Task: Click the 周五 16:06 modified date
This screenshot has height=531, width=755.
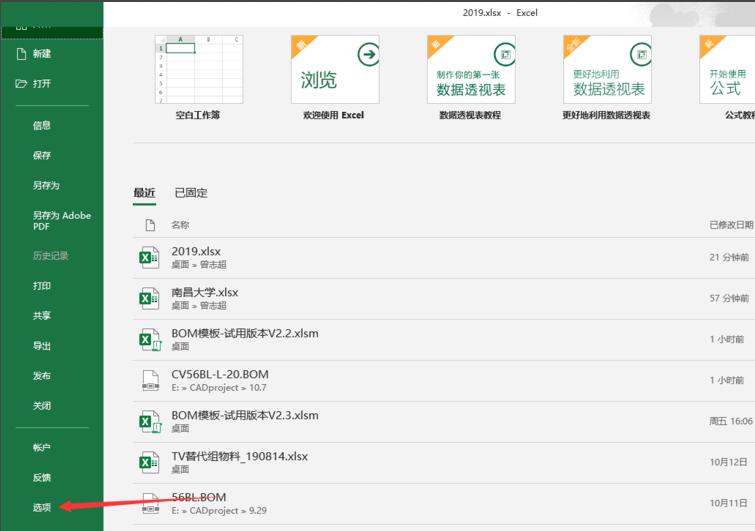Action: tap(730, 421)
